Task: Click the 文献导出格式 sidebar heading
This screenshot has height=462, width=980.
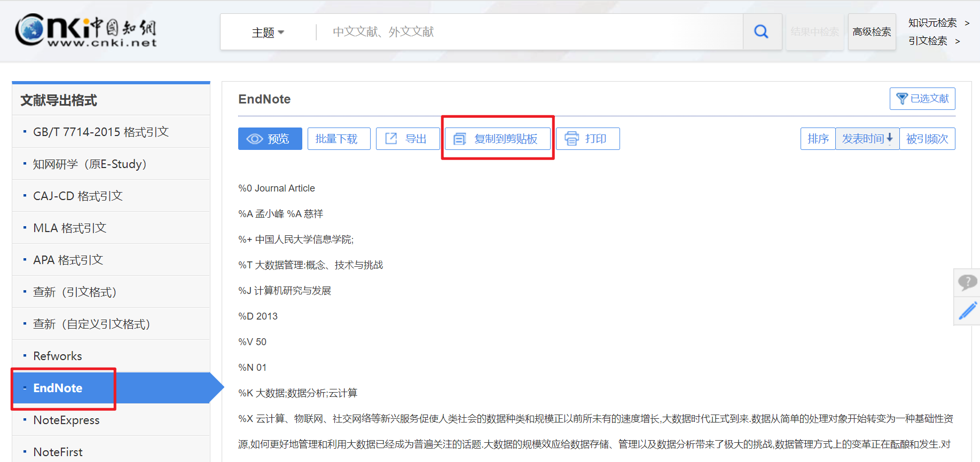Action: point(59,100)
